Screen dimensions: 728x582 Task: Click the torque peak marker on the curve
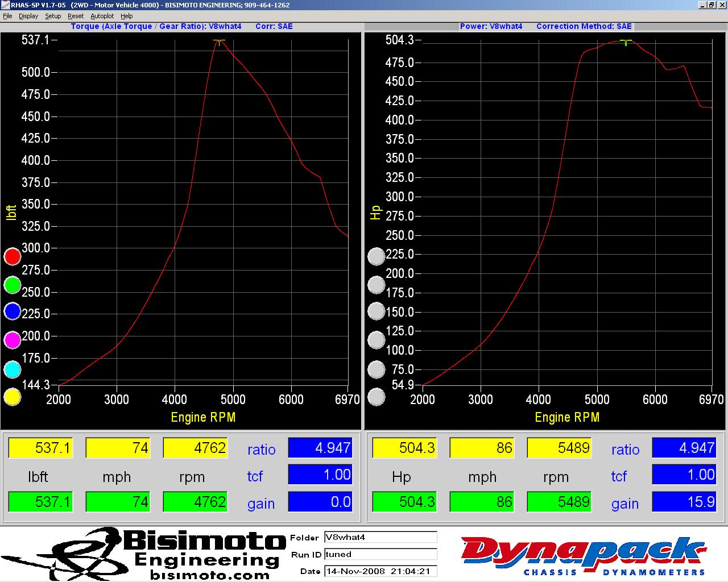pos(219,41)
